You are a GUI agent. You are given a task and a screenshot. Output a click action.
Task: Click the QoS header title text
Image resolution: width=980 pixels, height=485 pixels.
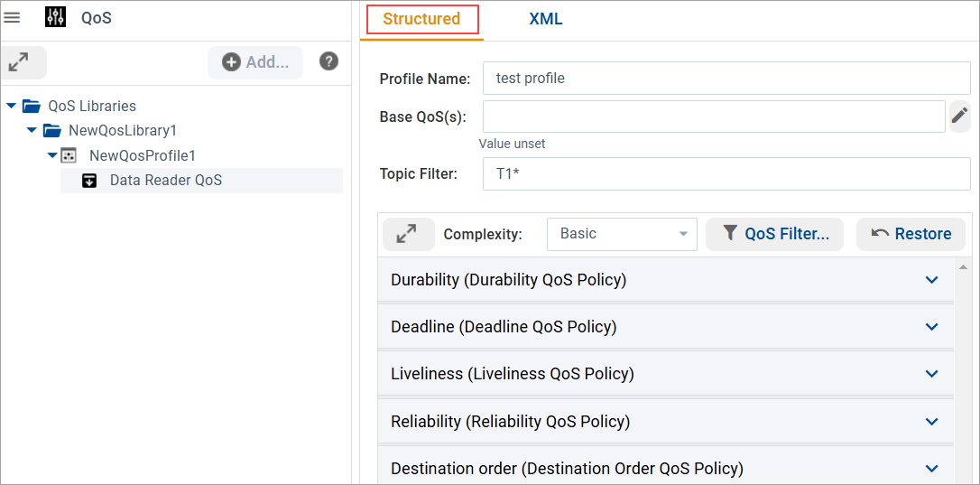[x=97, y=17]
